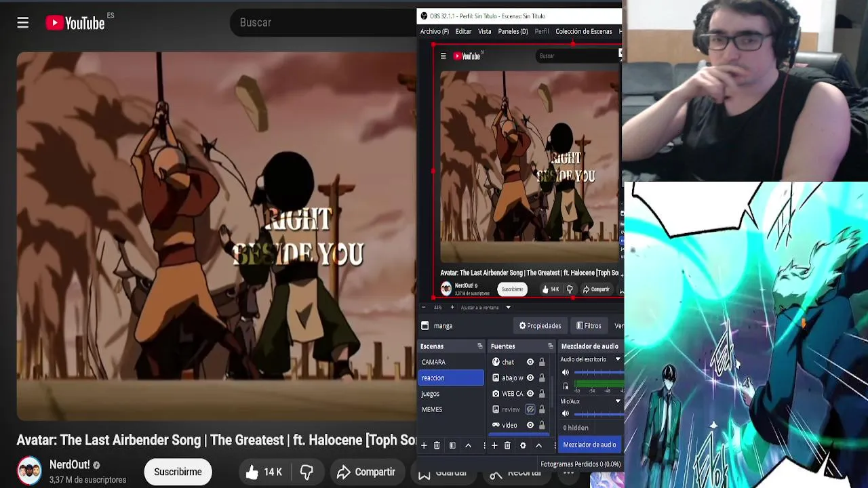Add a new source with the Fuentes plus icon
Viewport: 868px width, 488px height.
[494, 445]
